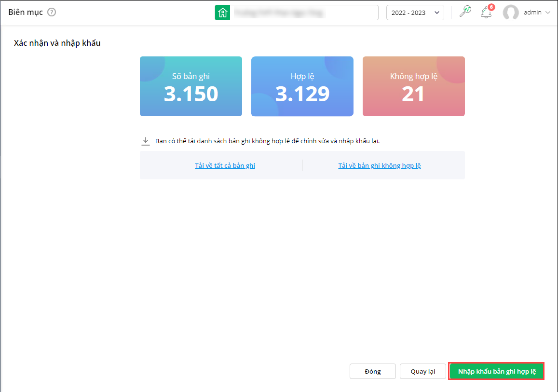Click the Biên mục page title
This screenshot has height=392, width=558.
[26, 12]
